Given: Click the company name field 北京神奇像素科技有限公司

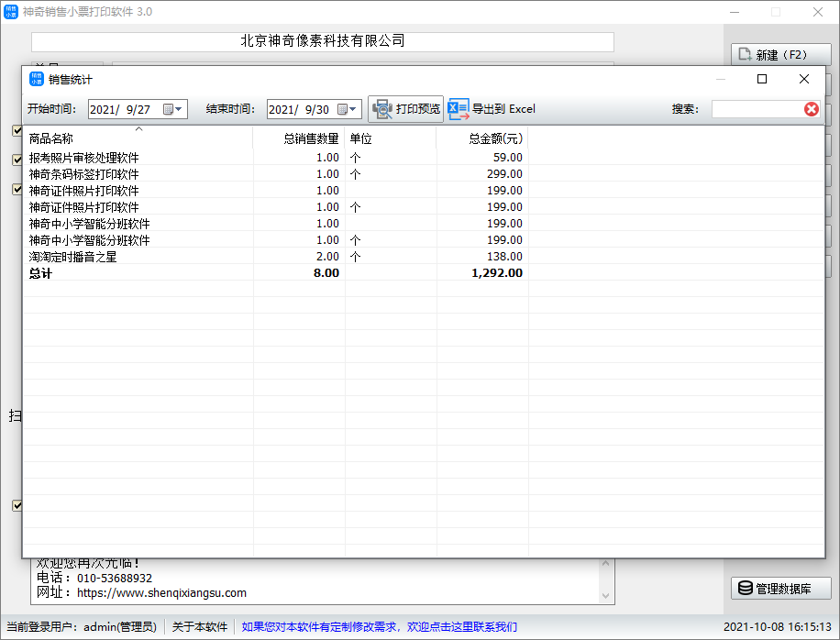Looking at the screenshot, I should point(323,41).
